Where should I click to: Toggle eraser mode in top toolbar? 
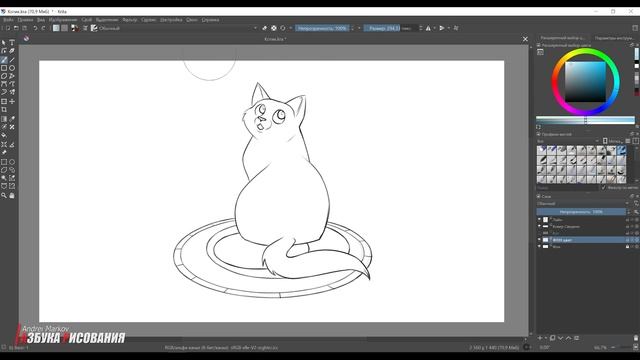click(x=264, y=28)
